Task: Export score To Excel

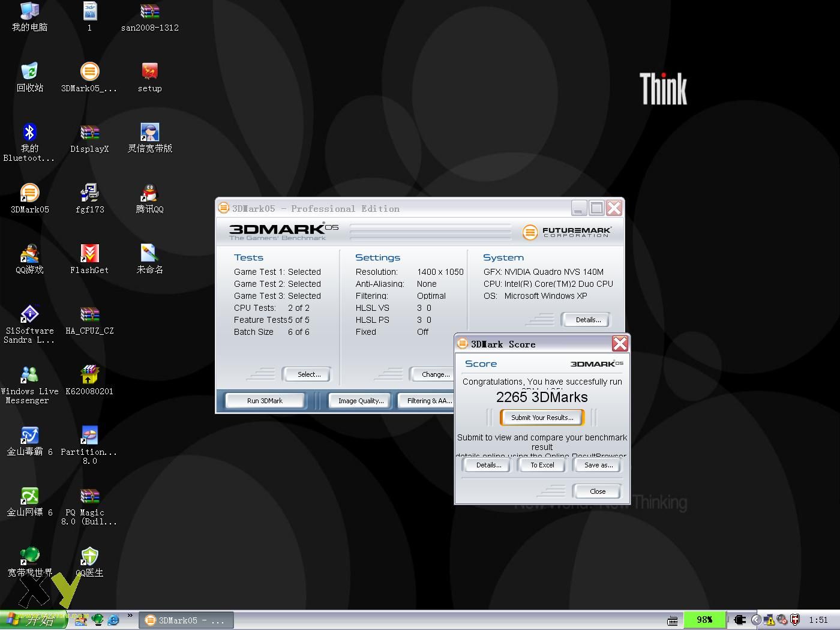Action: 542,465
